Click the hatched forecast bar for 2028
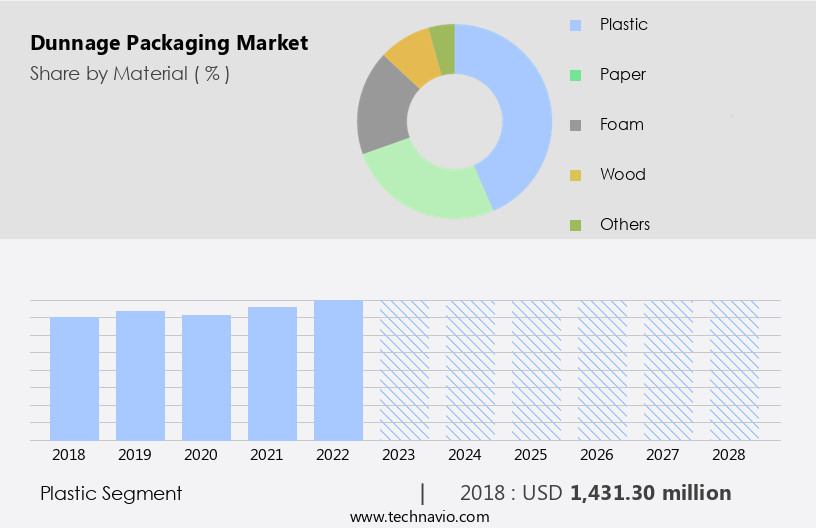 click(x=734, y=370)
